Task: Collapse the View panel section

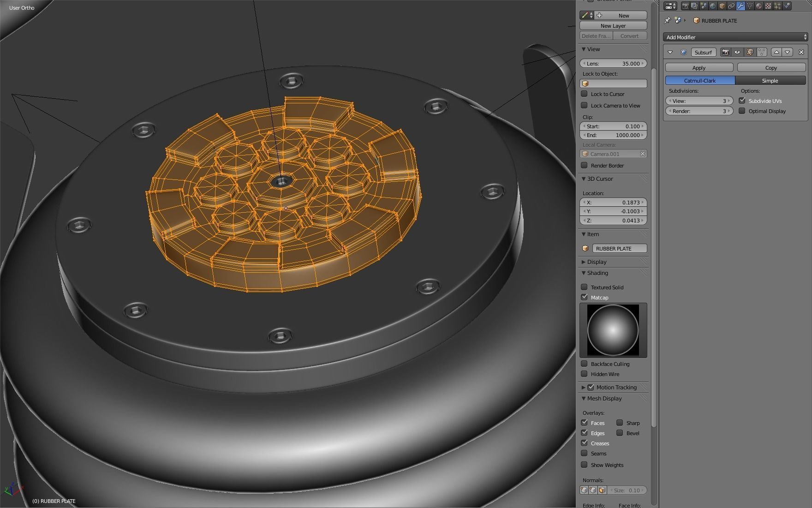Action: point(583,49)
